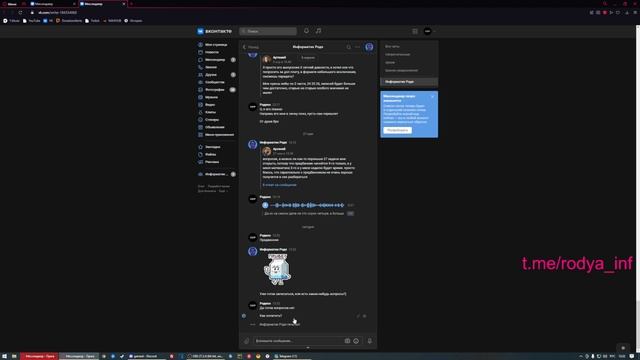Open the VK services grid icon
This screenshot has width=640, height=360.
coord(415,31)
